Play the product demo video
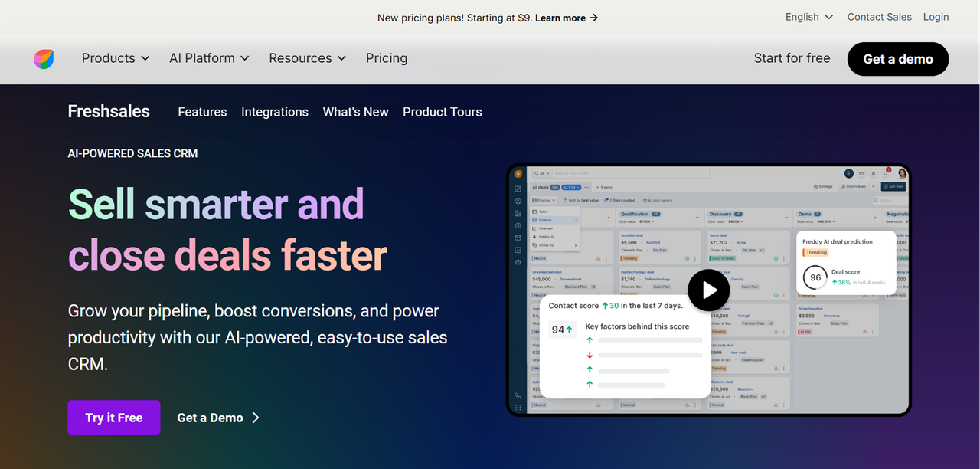The image size is (980, 469). [708, 290]
